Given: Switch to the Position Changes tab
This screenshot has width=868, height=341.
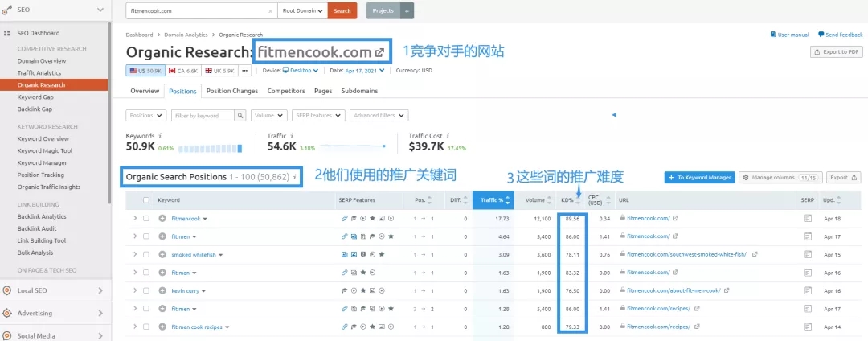Looking at the screenshot, I should click(x=232, y=91).
